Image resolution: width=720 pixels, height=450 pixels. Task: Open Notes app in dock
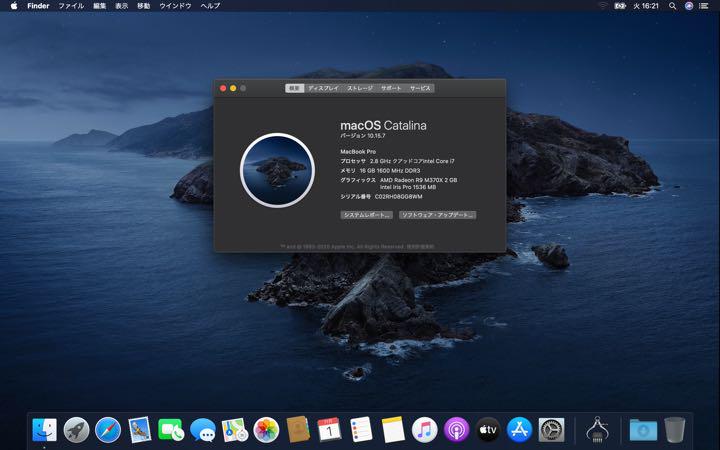393,430
